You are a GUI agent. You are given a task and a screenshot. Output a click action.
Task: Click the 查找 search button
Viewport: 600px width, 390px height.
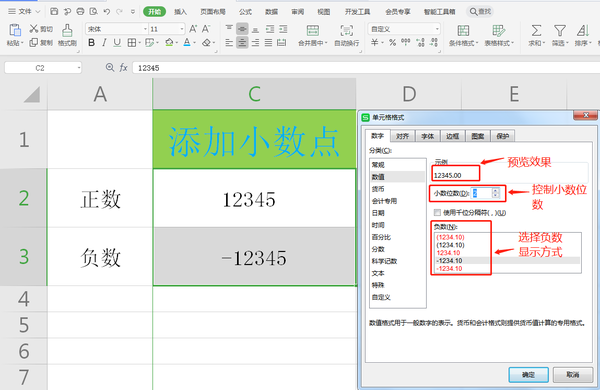pos(480,11)
